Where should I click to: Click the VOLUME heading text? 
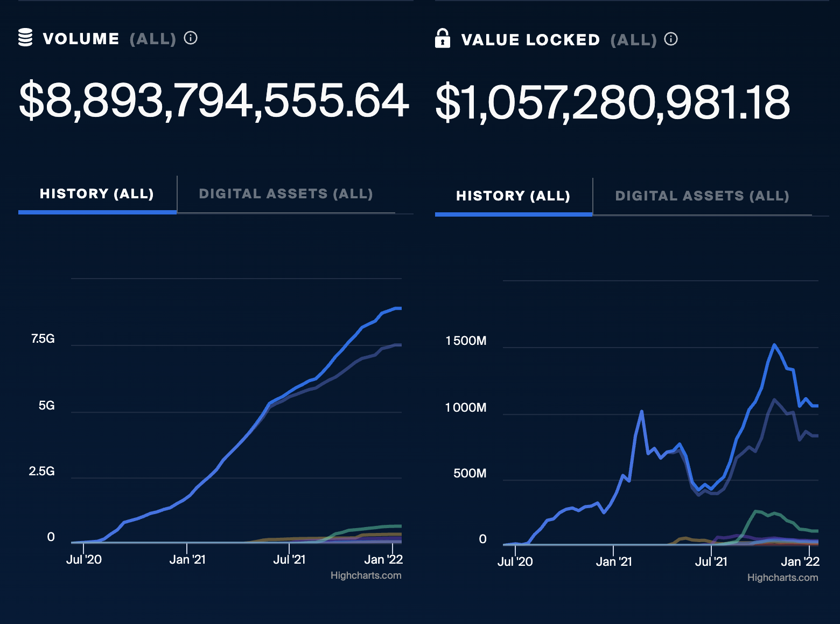[81, 39]
